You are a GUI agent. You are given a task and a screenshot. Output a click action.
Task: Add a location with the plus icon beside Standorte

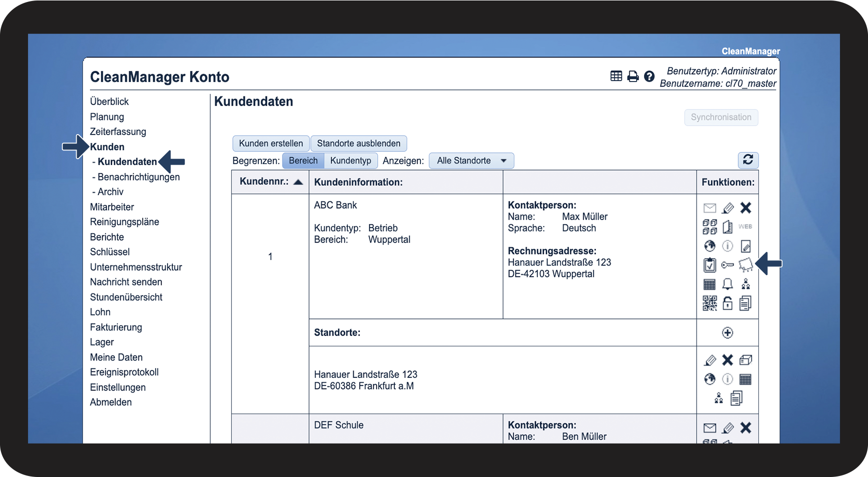pos(728,333)
